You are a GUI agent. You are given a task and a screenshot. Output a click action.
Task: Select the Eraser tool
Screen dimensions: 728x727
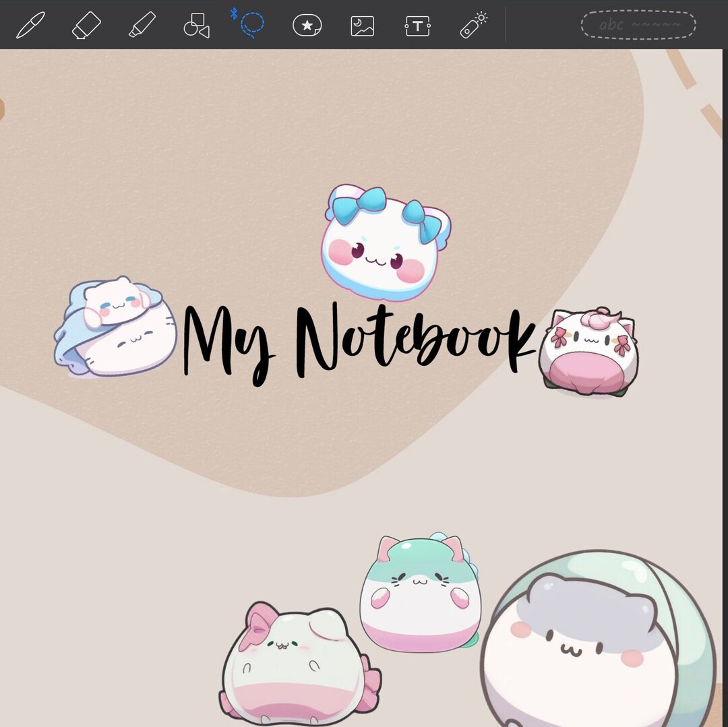click(x=86, y=24)
